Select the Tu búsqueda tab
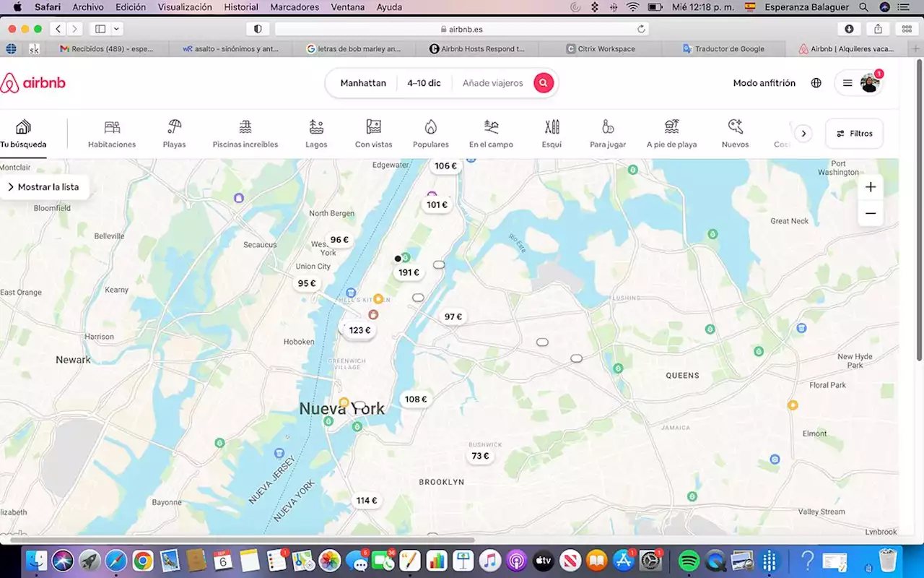This screenshot has height=578, width=924. [23, 134]
